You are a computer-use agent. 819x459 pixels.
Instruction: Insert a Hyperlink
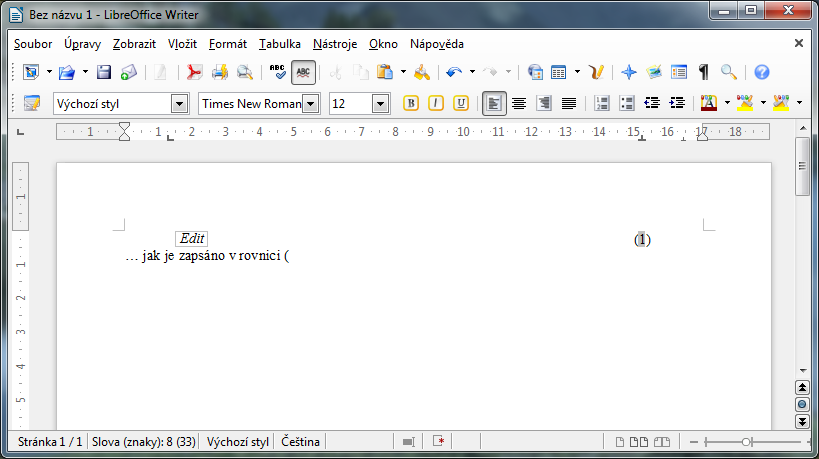click(535, 72)
